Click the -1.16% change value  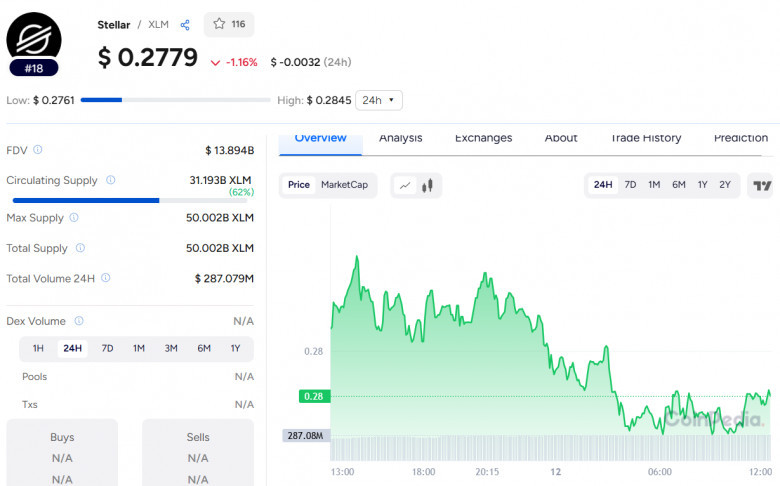click(x=241, y=62)
